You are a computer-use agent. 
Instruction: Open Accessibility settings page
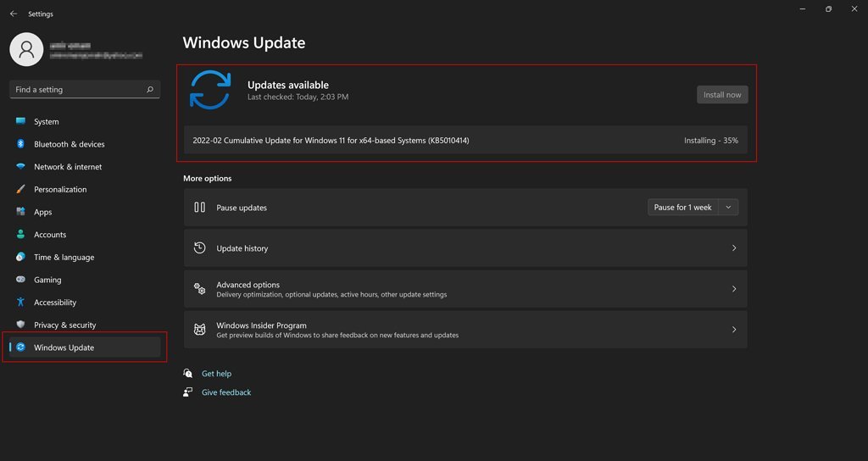[85, 303]
